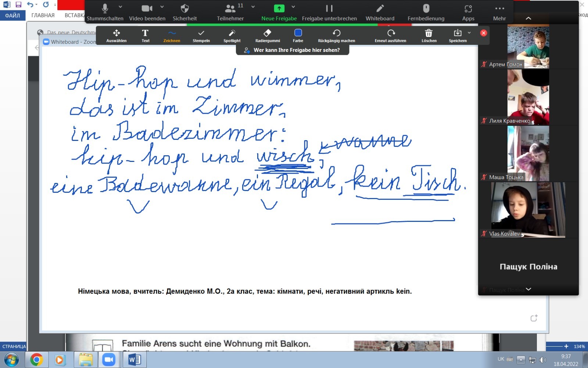This screenshot has width=588, height=368.
Task: Activate the Spotlight tool
Action: pyautogui.click(x=232, y=36)
